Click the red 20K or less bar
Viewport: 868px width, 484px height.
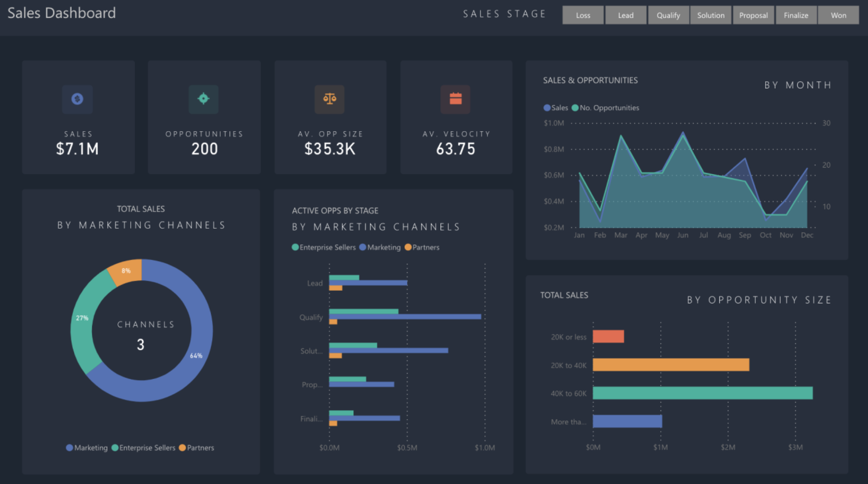tap(608, 336)
